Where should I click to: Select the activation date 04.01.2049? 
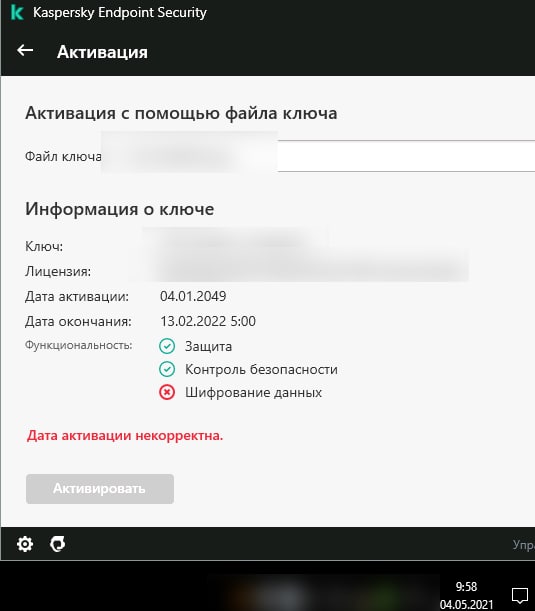(x=193, y=296)
